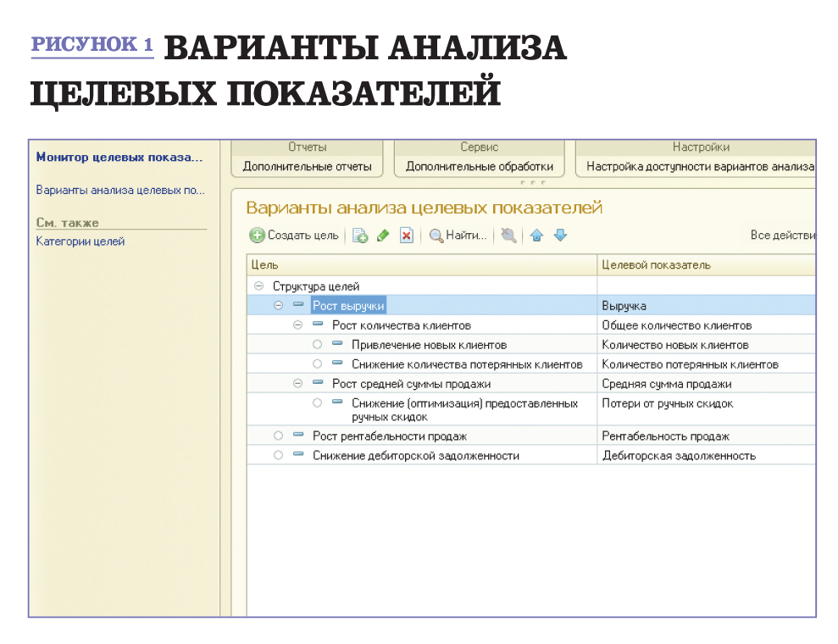Click the Средняя сумма продажи cell
This screenshot has width=838, height=644.
click(706, 384)
